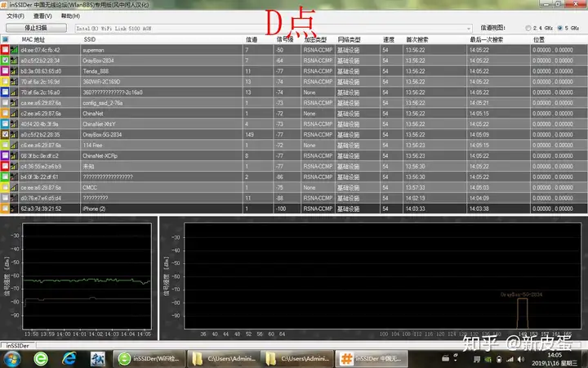The height and width of the screenshot is (368, 588).
Task: Select first-seen time 13:57:33 cell
Action: pos(415,187)
